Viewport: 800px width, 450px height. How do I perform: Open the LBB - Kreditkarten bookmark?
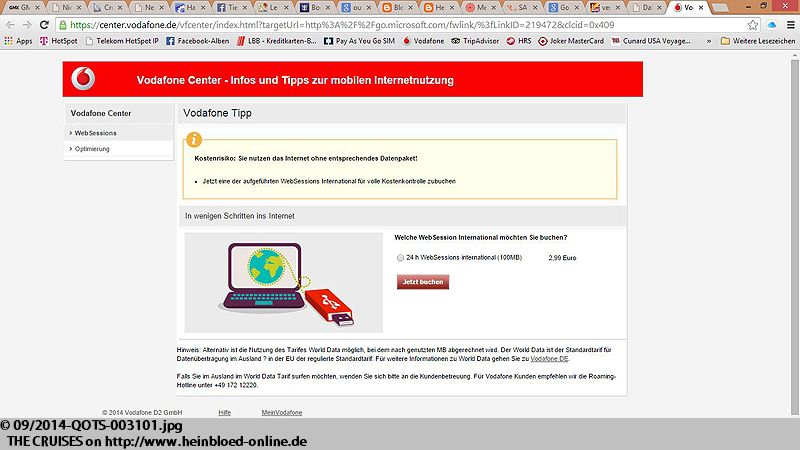(x=277, y=41)
